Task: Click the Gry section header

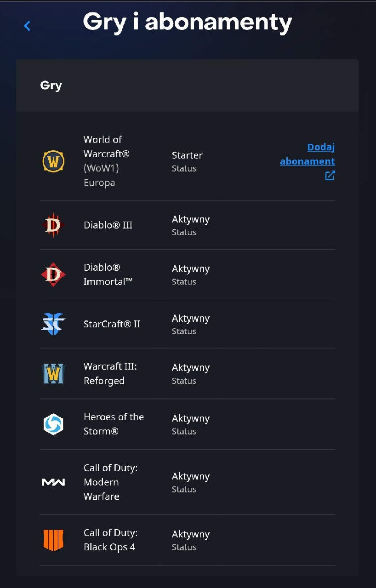Action: pyautogui.click(x=51, y=86)
